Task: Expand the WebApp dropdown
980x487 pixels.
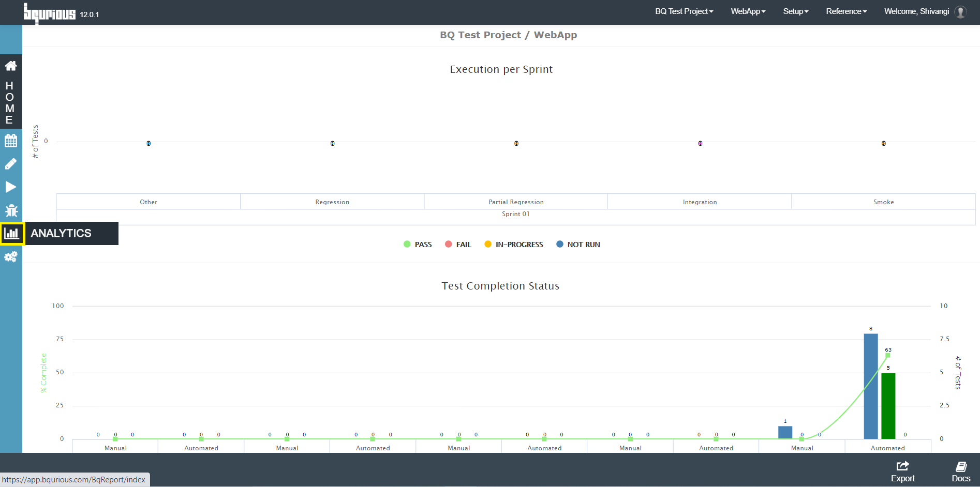Action: tap(748, 11)
